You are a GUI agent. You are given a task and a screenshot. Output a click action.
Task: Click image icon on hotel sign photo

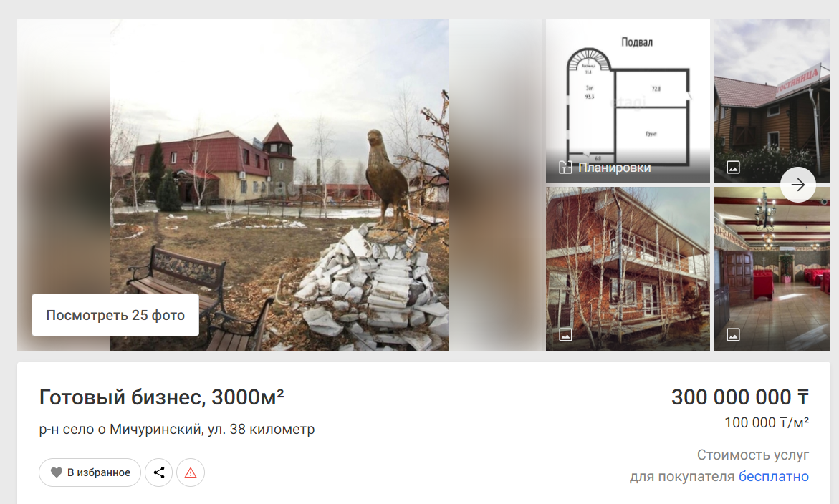733,168
